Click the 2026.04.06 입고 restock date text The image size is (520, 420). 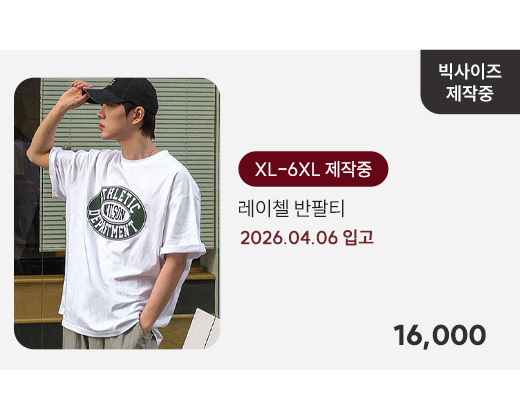(307, 238)
